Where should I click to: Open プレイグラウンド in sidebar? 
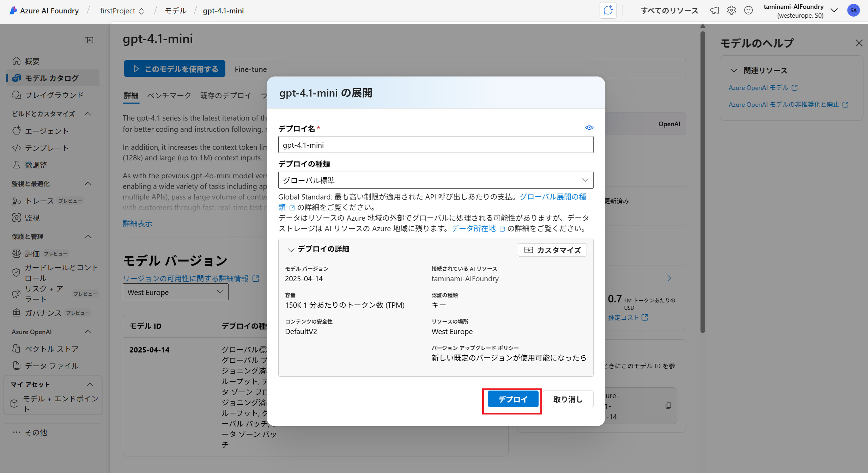[x=53, y=95]
